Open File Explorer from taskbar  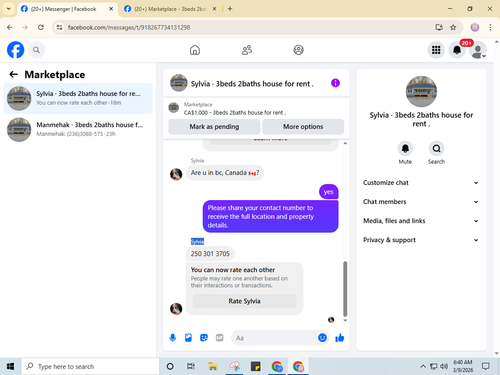coord(213,367)
